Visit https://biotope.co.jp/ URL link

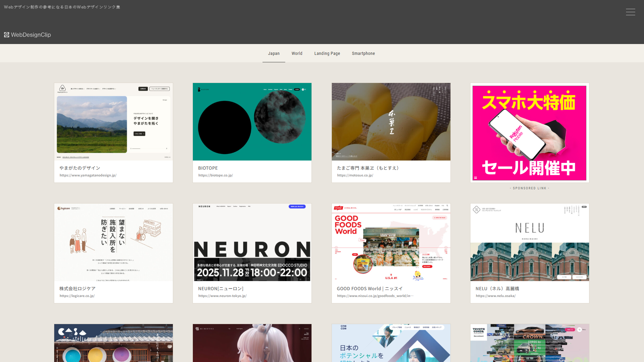(x=216, y=175)
